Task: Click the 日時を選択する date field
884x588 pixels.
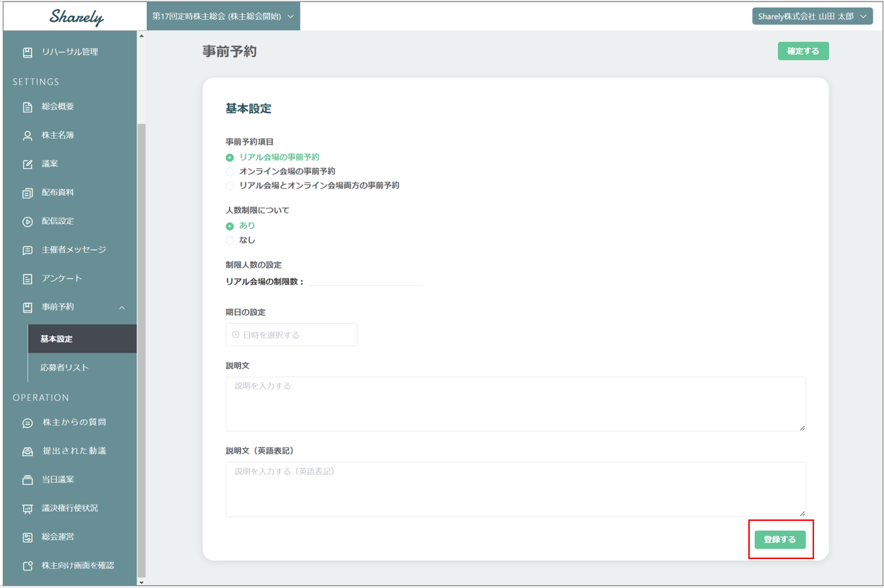Action: (291, 335)
